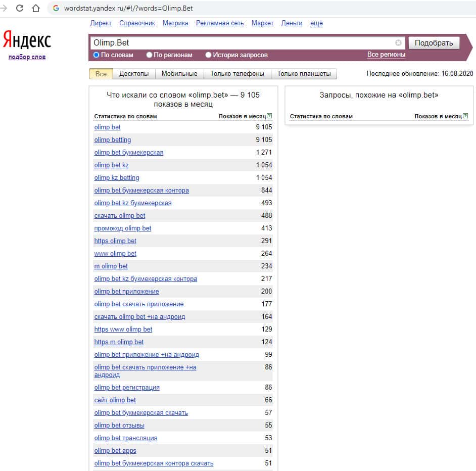Open olimp bet букмекерская query
This screenshot has height=471, width=476.
(x=129, y=153)
